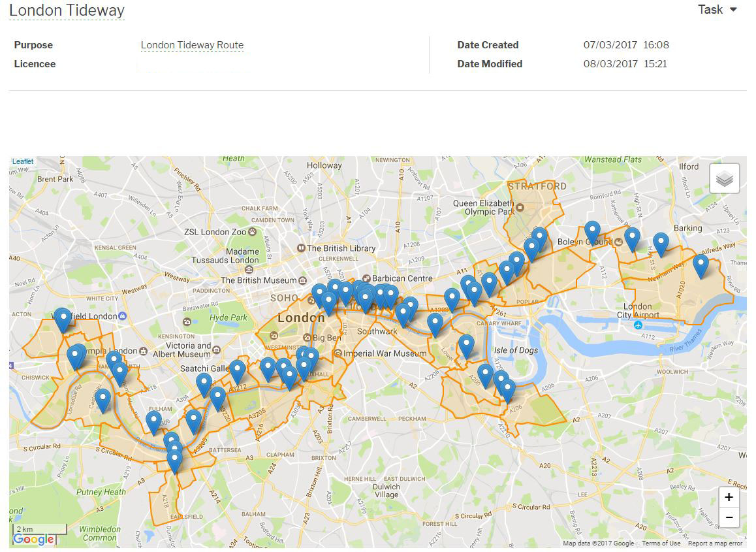
Task: Open the map layers control
Action: [725, 178]
